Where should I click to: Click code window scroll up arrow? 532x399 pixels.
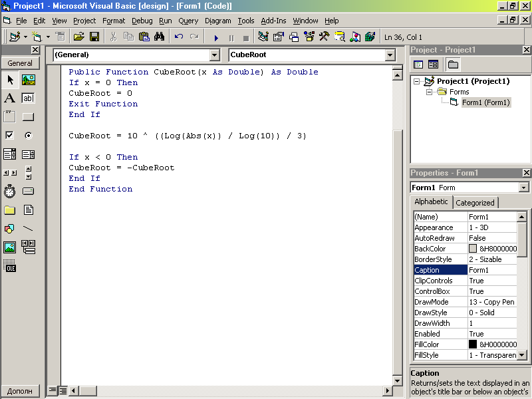[x=397, y=74]
